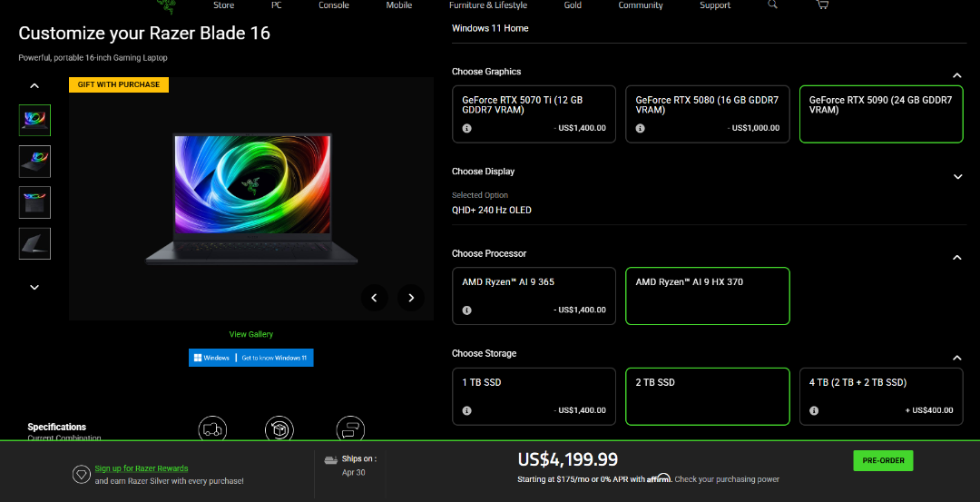
Task: Select GeForce RTX 5070 Ti graphics option
Action: point(534,114)
